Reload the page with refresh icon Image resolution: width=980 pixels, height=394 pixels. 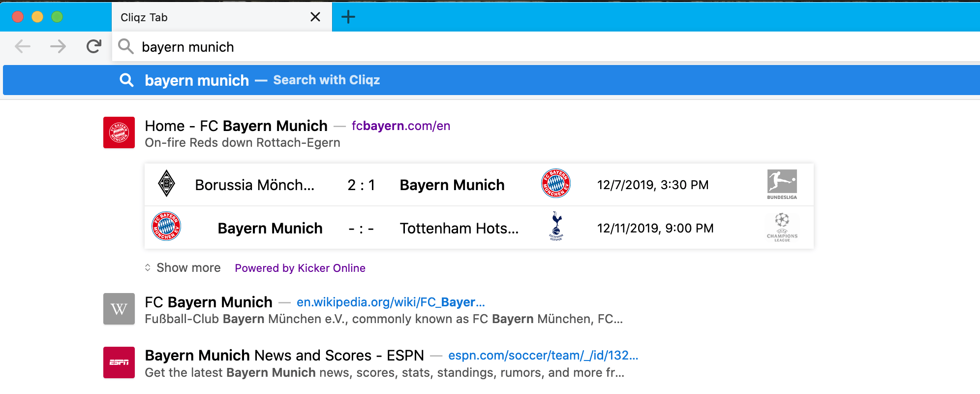coord(93,46)
